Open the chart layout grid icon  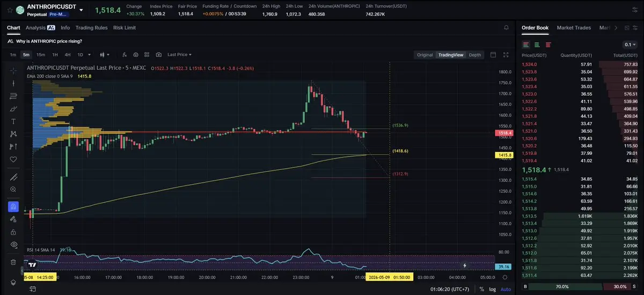[147, 54]
